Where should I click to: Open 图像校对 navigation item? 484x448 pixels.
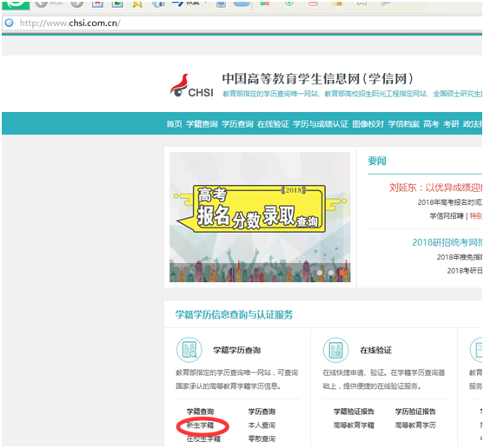368,124
